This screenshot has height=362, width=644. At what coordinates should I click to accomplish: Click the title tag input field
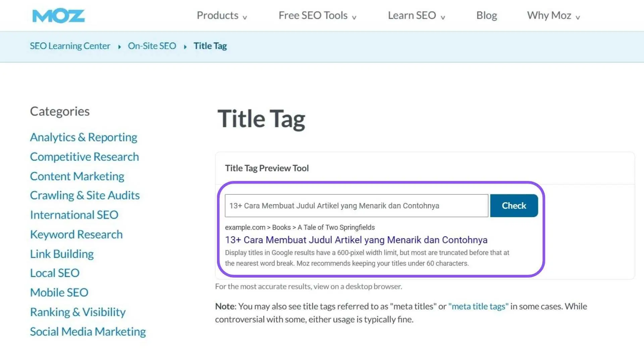pyautogui.click(x=356, y=205)
